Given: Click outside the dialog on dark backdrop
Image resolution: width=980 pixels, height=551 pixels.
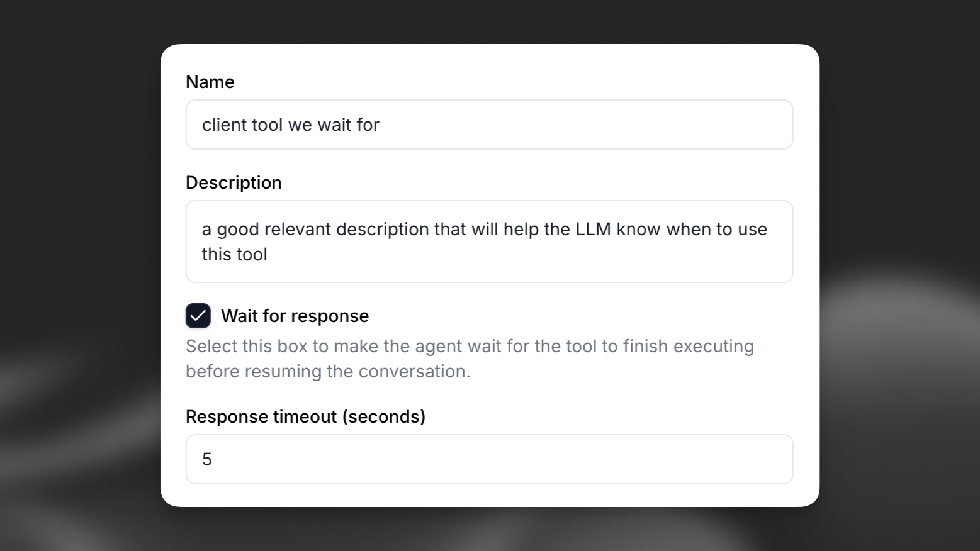Looking at the screenshot, I should coord(76,277).
